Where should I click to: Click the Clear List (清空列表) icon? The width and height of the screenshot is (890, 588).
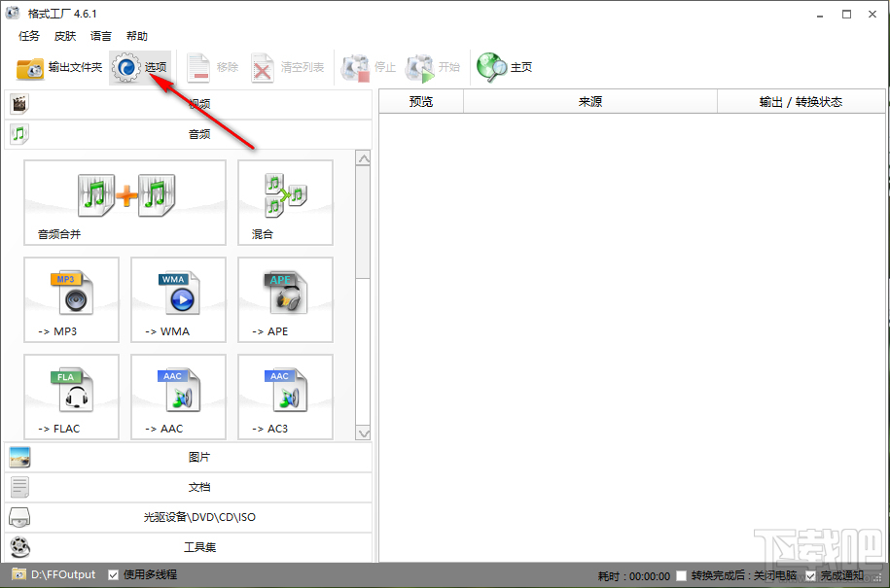263,68
